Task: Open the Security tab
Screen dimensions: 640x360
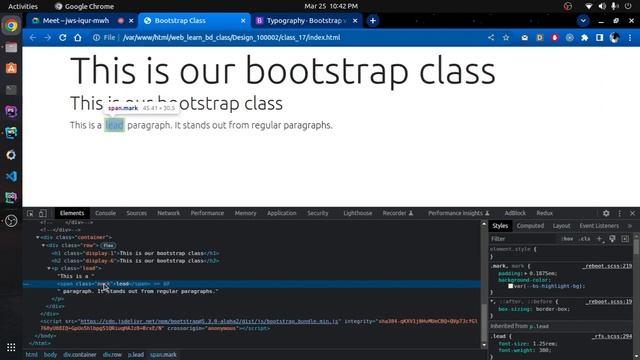Action: click(x=318, y=213)
